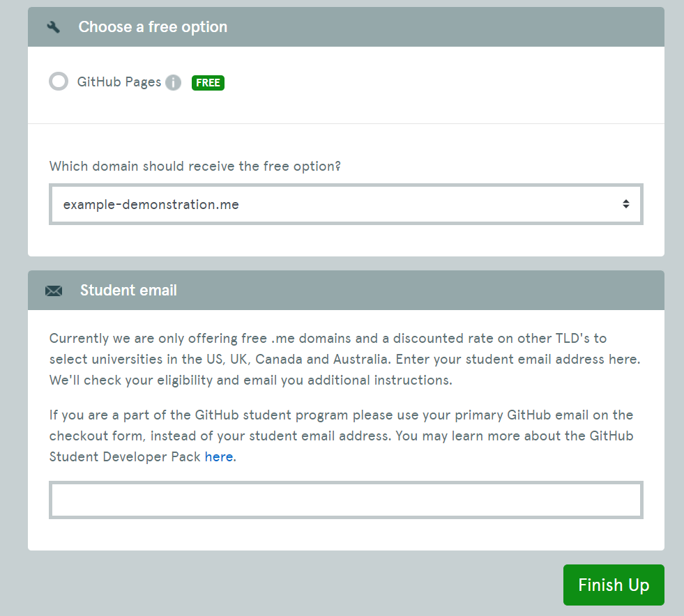
Task: Click the dropdown stepper arrows on domain selector
Action: pos(626,203)
